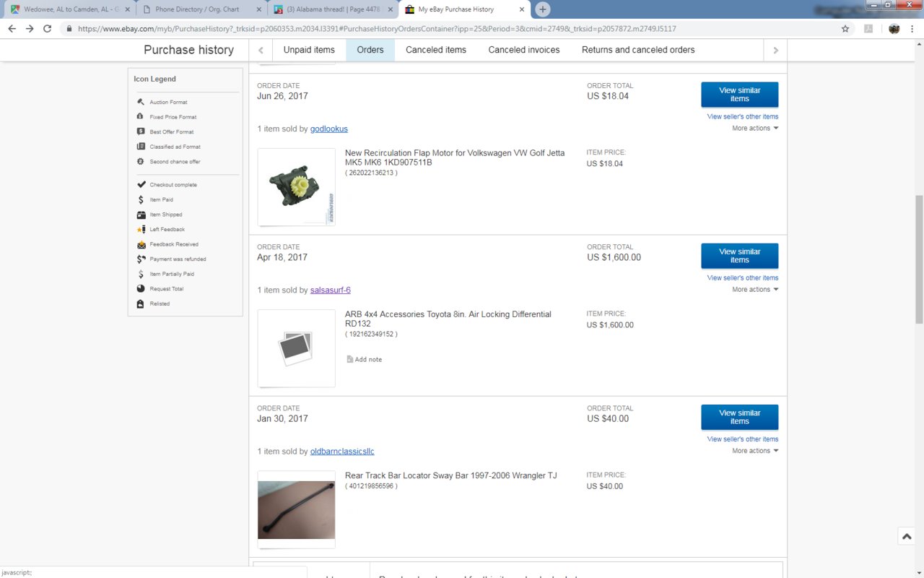View similar items for Rear Track Bar
This screenshot has width=924, height=578.
coord(739,417)
